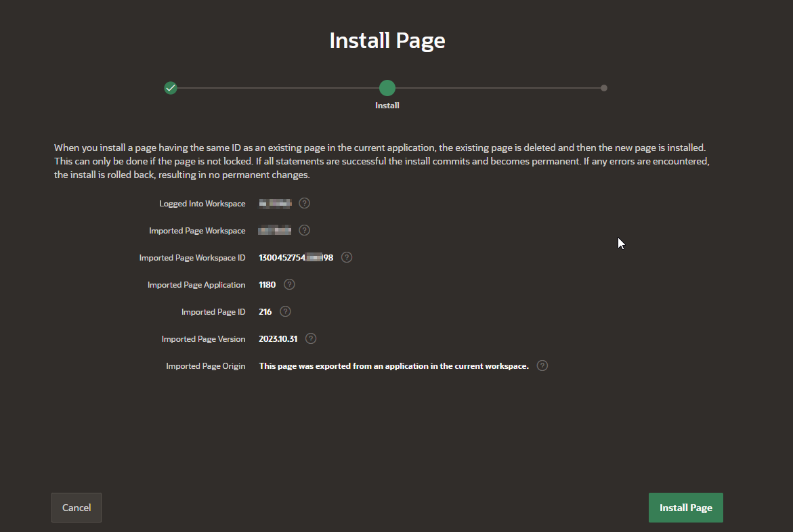Open help for Imported Page Workspace
Image resolution: width=793 pixels, height=532 pixels.
click(x=304, y=229)
